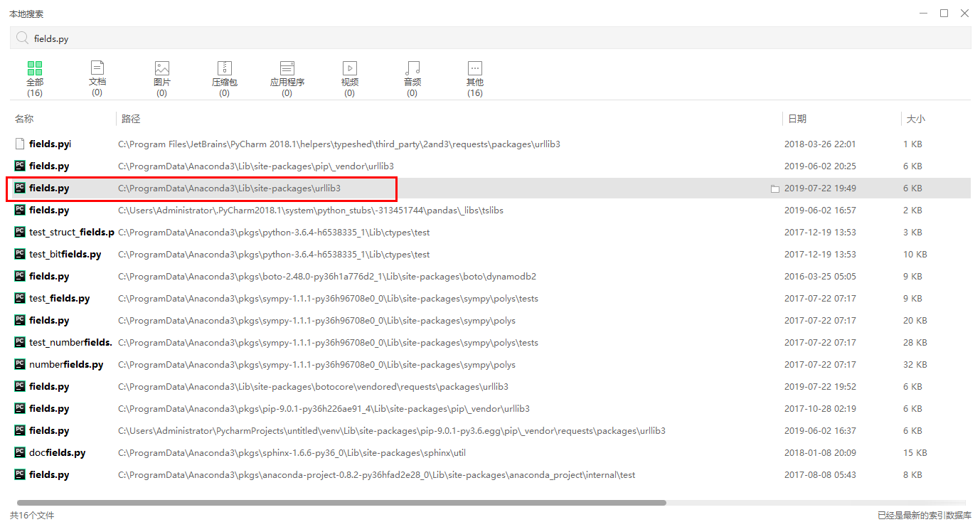Viewport: 980px width, 527px height.
Task: Click path ending in boto\dynamodb2
Action: coord(327,276)
